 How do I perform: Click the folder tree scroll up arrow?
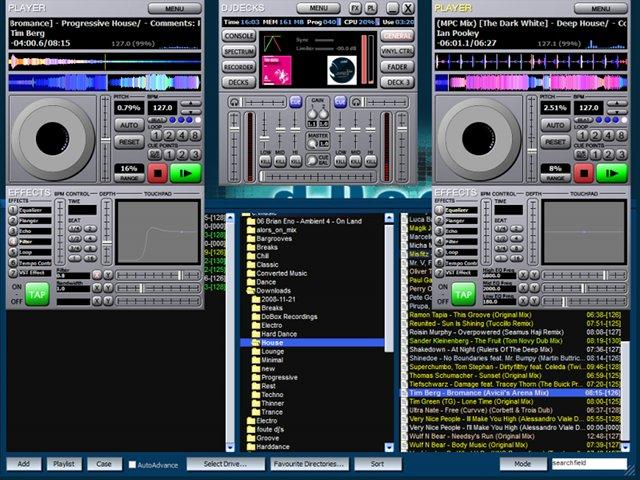pos(389,218)
